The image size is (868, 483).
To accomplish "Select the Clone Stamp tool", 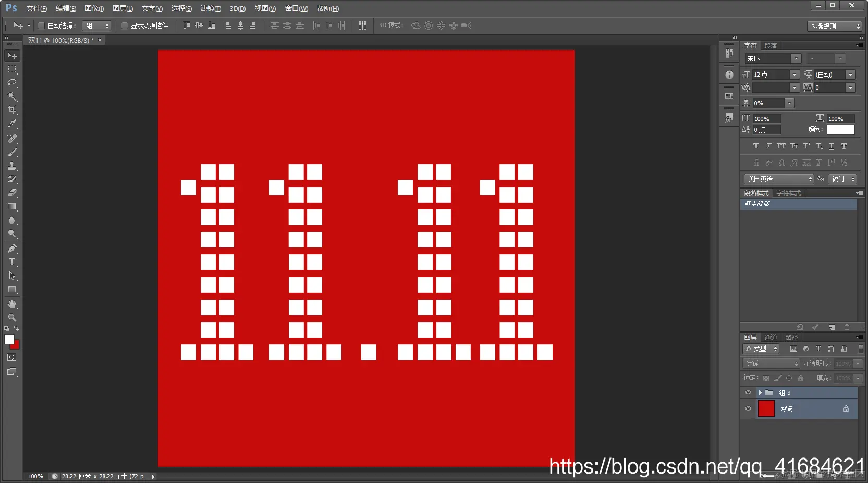I will (12, 166).
